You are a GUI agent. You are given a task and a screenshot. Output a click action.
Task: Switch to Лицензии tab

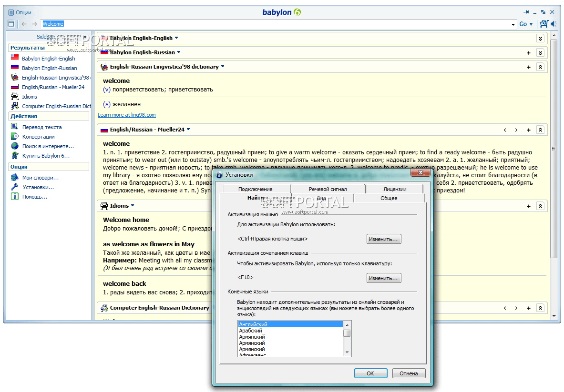point(395,189)
